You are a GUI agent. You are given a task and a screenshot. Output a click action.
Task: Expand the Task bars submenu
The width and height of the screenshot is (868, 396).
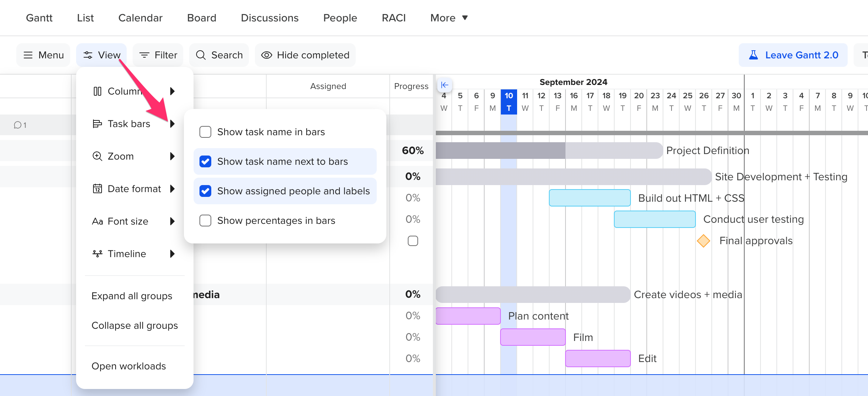click(172, 124)
